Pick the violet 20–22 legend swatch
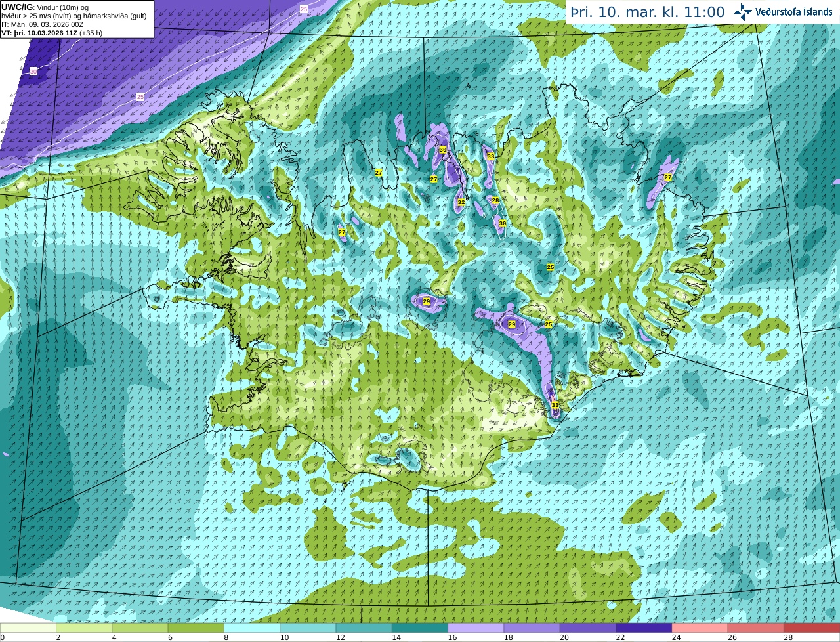This screenshot has height=642, width=840. [588, 628]
